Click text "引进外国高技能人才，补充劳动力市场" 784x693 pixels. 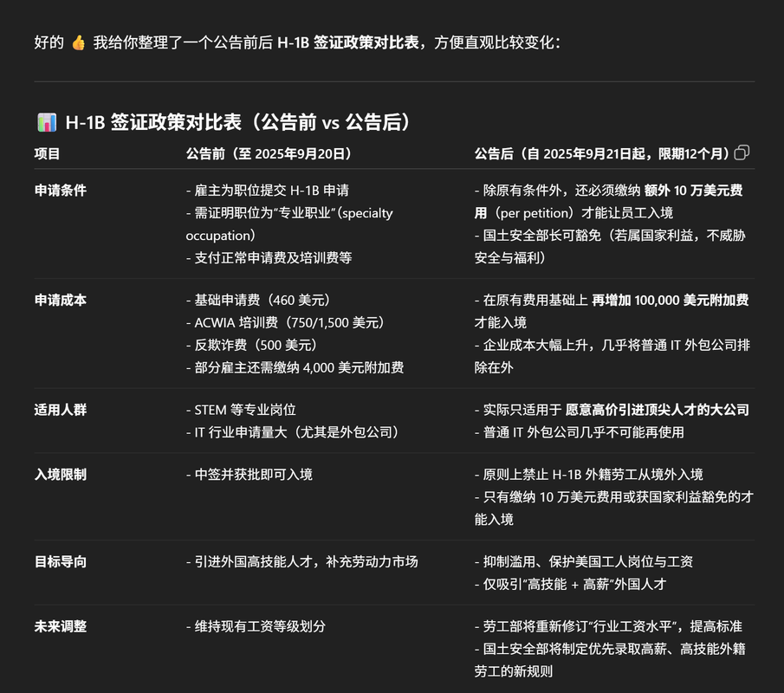click(306, 561)
